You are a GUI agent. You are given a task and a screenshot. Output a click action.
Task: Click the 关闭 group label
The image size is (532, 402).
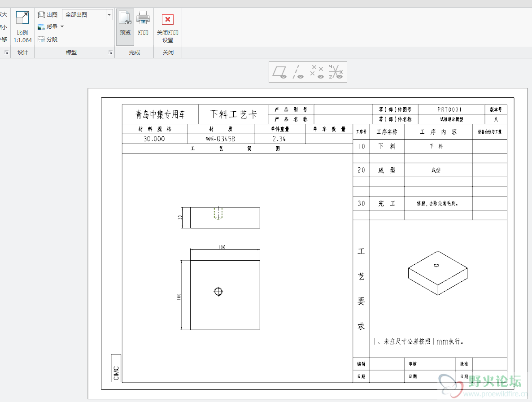tap(168, 52)
